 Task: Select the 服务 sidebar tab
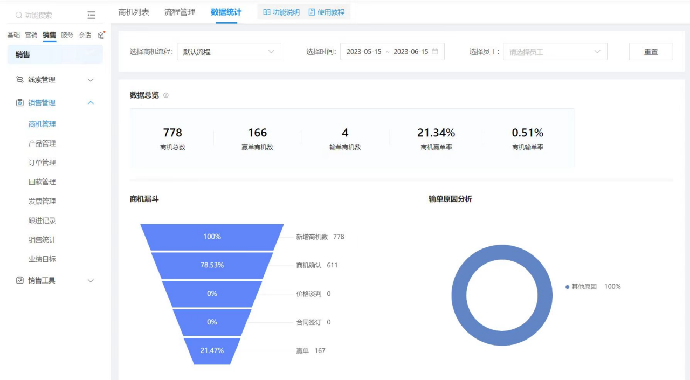67,35
